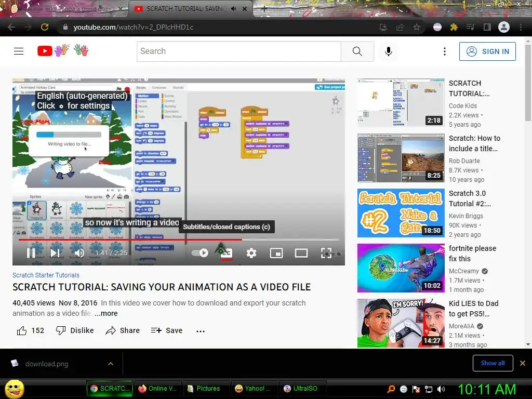This screenshot has width=532, height=399.
Task: Open the player settings gear
Action: pos(251,253)
